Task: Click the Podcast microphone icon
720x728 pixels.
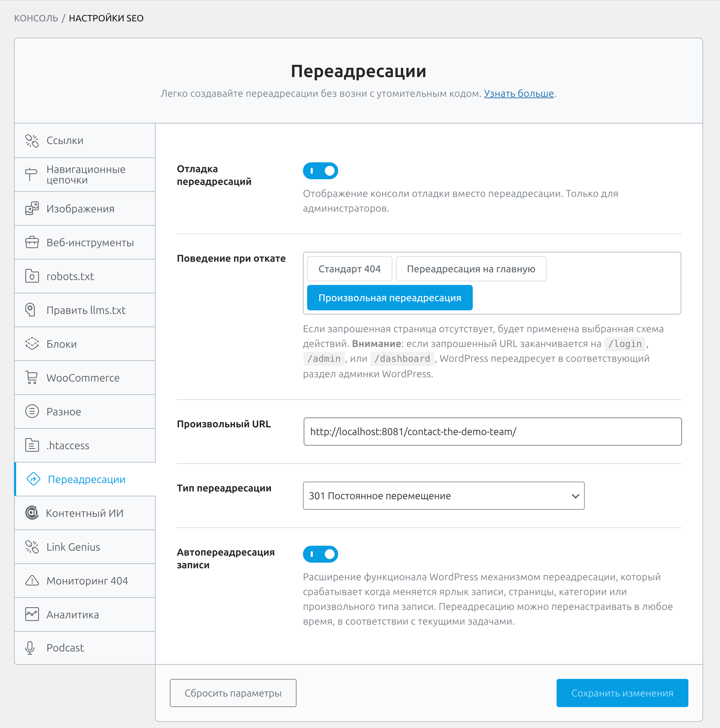Action: 30,648
